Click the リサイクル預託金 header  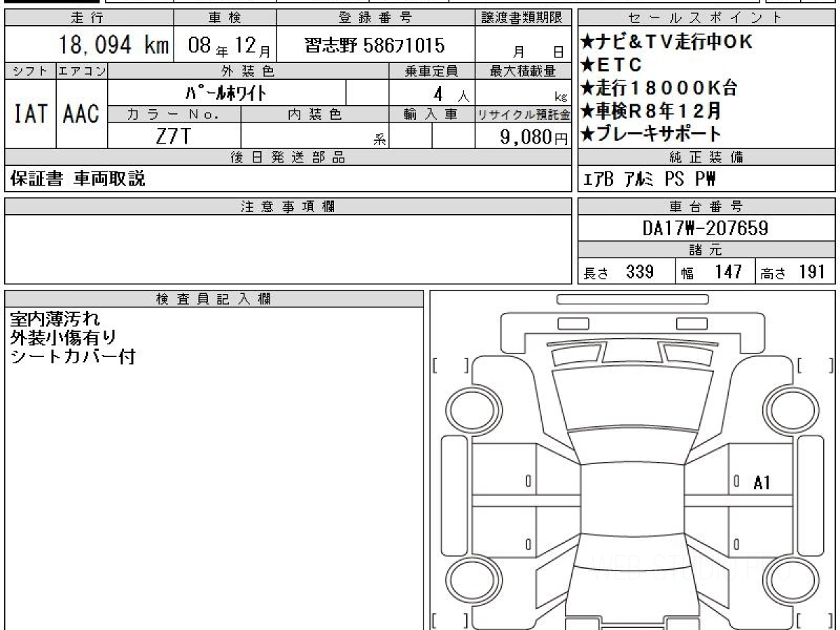click(524, 115)
